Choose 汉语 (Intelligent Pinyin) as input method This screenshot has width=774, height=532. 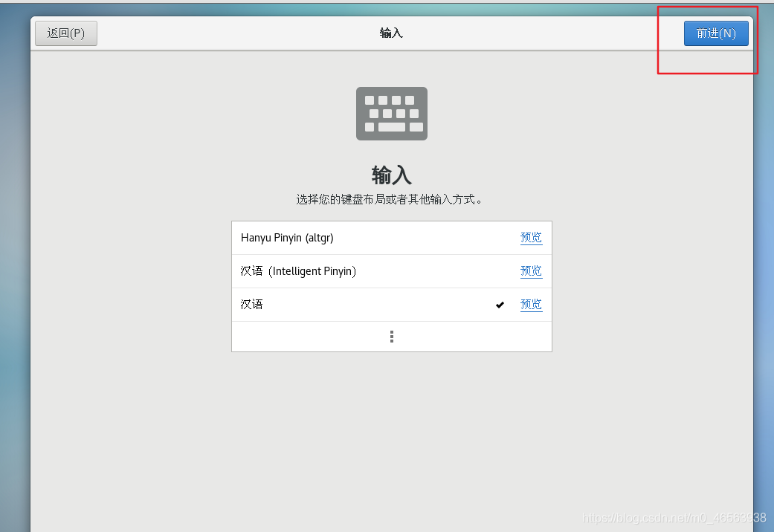tap(335, 270)
